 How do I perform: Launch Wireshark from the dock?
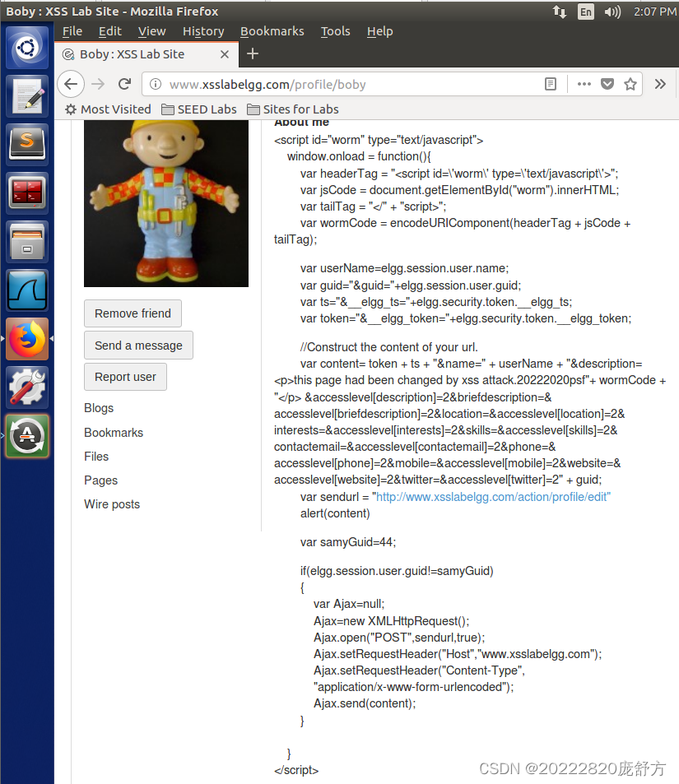point(27,290)
